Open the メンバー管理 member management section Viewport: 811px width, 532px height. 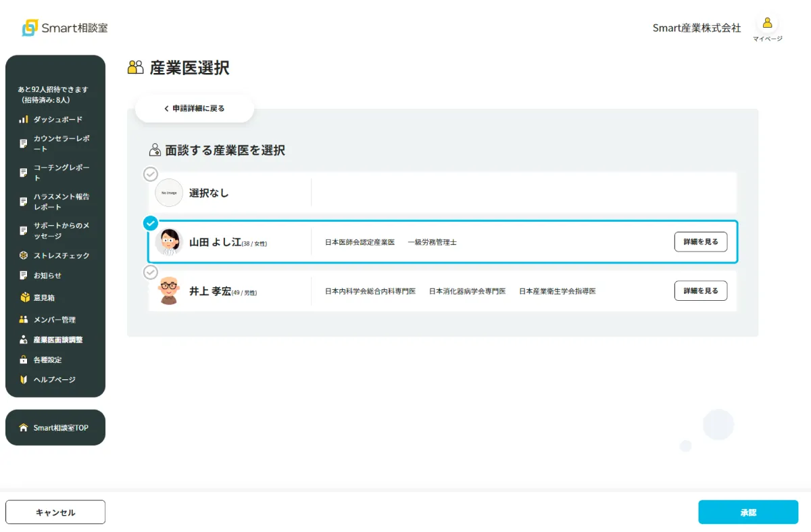[x=54, y=318]
